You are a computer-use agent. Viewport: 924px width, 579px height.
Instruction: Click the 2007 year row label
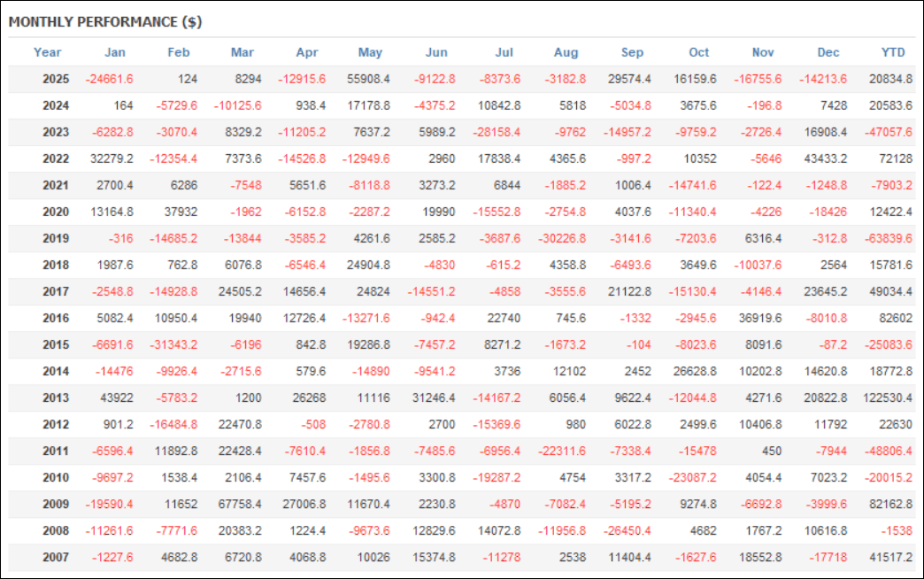[x=55, y=557]
